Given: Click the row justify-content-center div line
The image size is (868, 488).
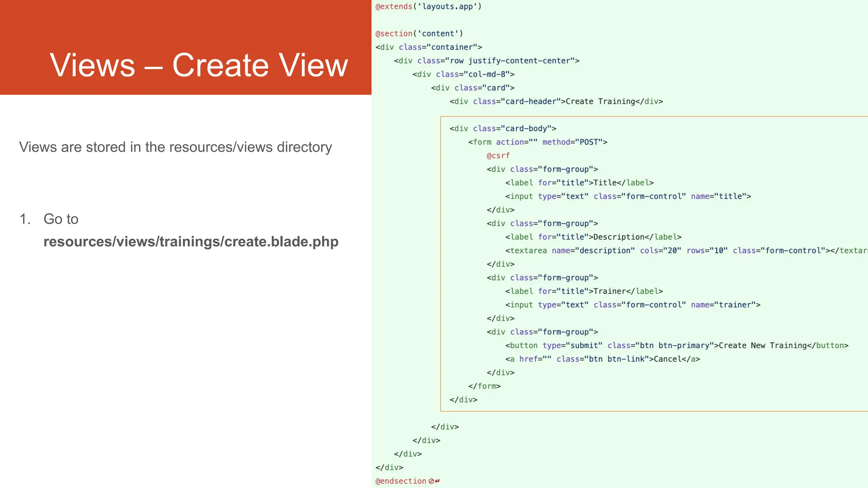Looking at the screenshot, I should point(487,61).
